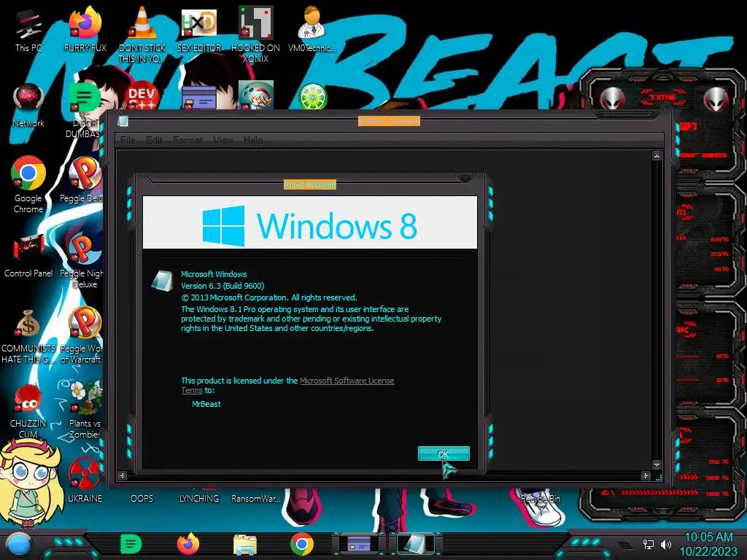The height and width of the screenshot is (560, 747).
Task: Open the volume speaker icon in tray
Action: click(665, 544)
